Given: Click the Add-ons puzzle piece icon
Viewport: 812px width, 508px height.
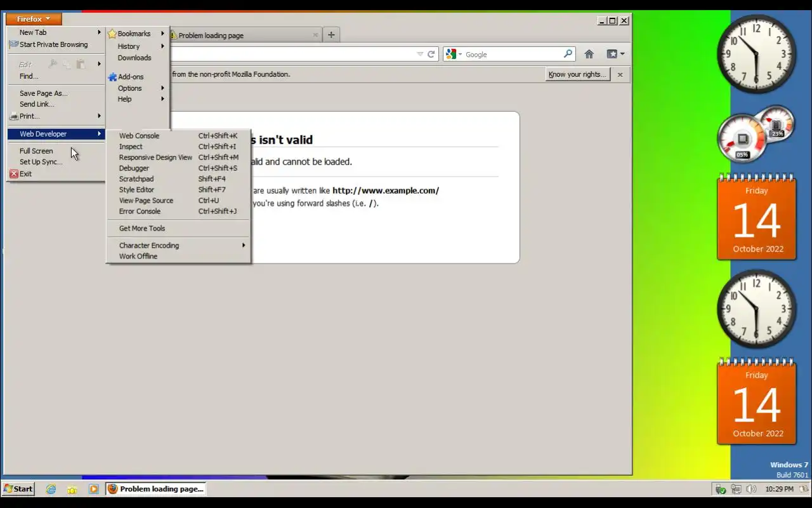Looking at the screenshot, I should (112, 77).
